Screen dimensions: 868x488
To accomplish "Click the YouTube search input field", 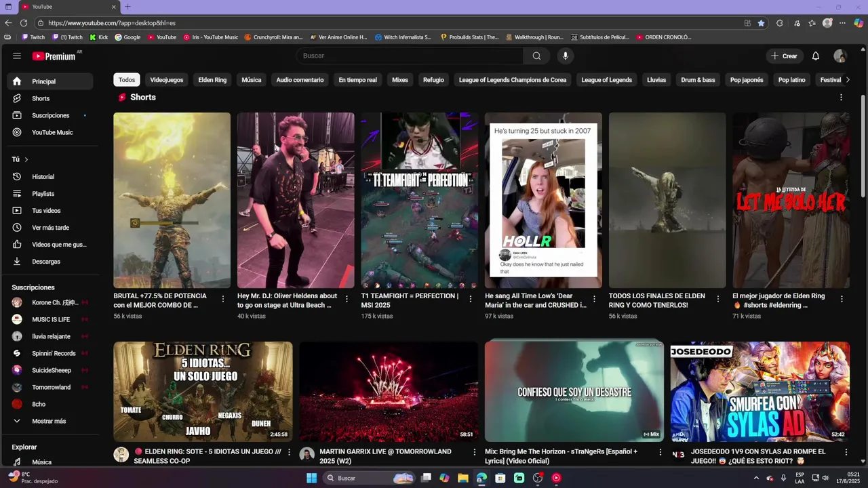I will coord(409,56).
